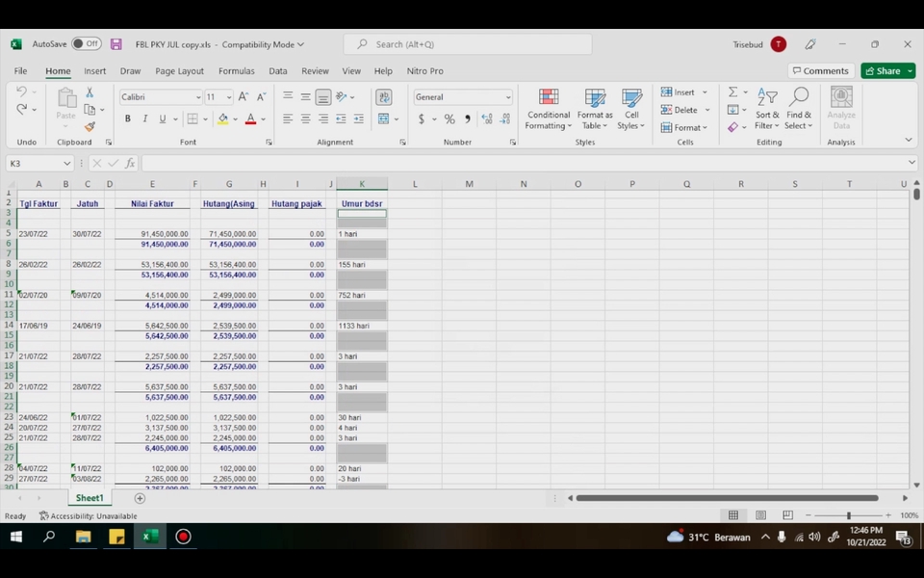This screenshot has width=924, height=578.
Task: Select the Sheet1 tab
Action: click(89, 498)
